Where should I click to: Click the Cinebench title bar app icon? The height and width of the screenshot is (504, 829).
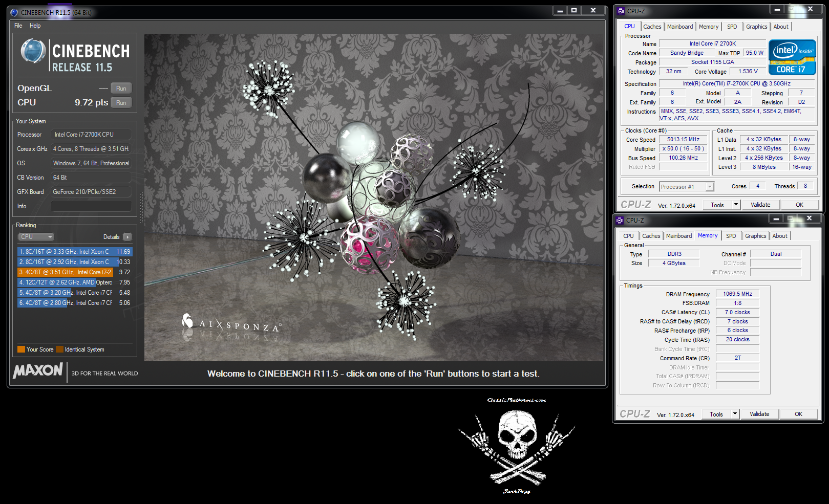coord(14,12)
